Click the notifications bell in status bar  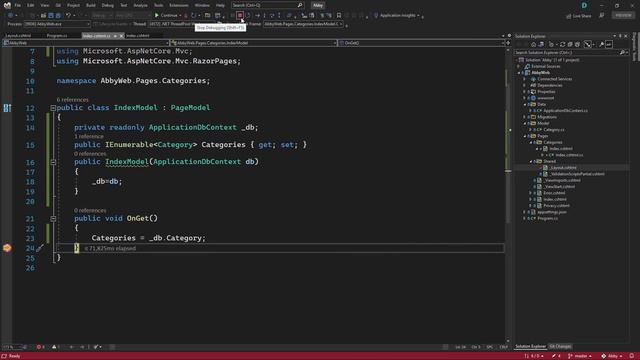pyautogui.click(x=632, y=356)
